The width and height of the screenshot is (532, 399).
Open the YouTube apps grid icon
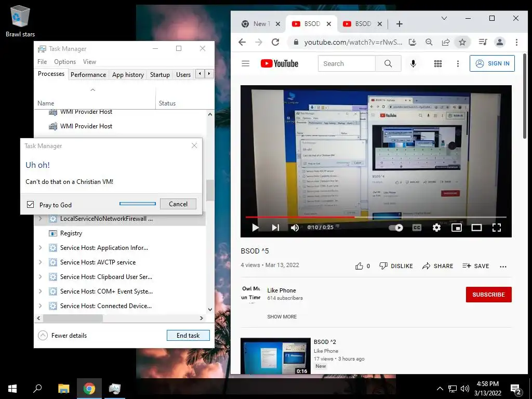[x=437, y=63]
